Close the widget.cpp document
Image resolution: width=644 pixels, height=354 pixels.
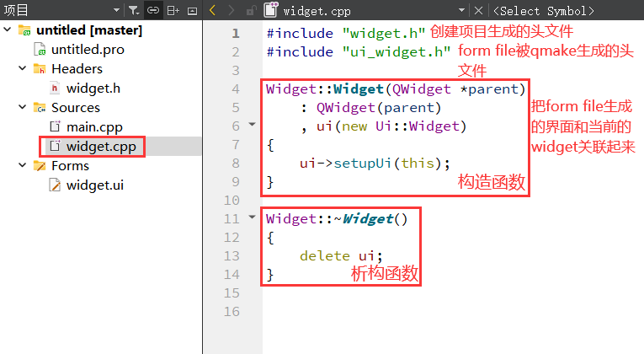(478, 11)
